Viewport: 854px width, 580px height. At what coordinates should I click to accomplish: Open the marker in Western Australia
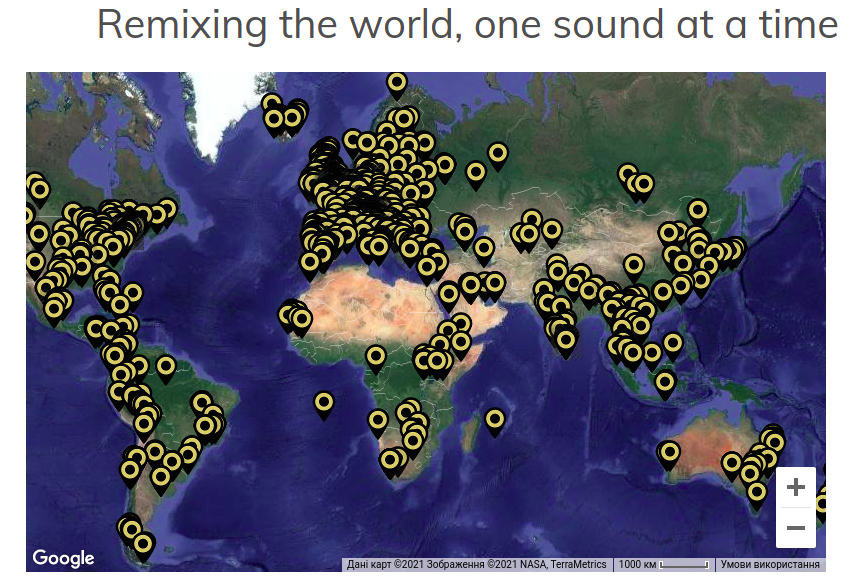tap(669, 456)
